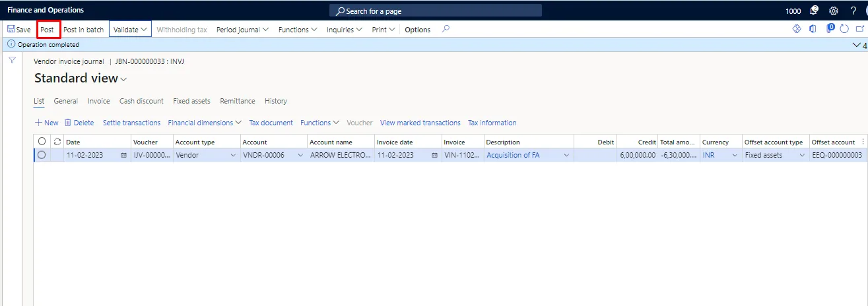Open the Currency INR dropdown
The image size is (868, 306).
pyautogui.click(x=735, y=156)
